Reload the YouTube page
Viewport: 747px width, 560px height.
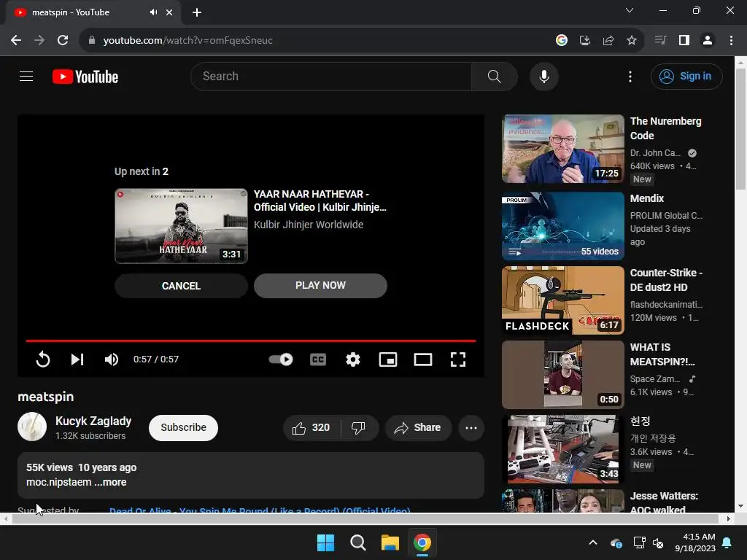pos(63,41)
